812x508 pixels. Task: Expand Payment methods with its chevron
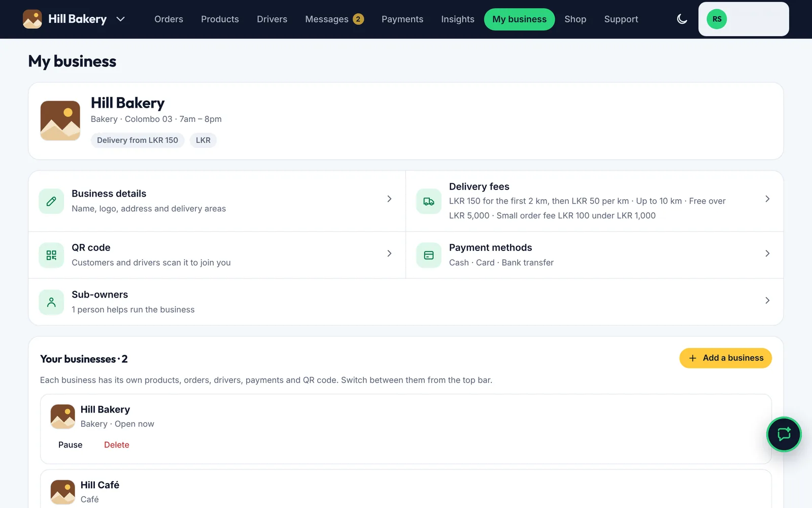[767, 253]
